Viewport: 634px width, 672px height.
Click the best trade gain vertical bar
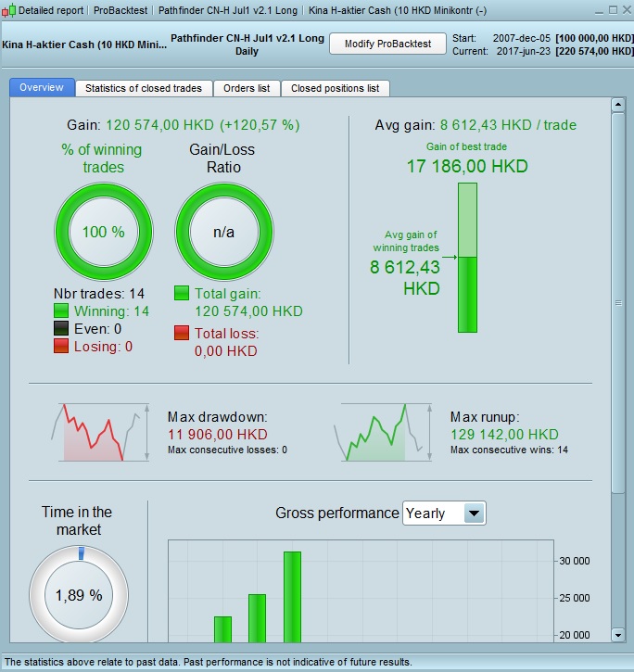[x=467, y=258]
